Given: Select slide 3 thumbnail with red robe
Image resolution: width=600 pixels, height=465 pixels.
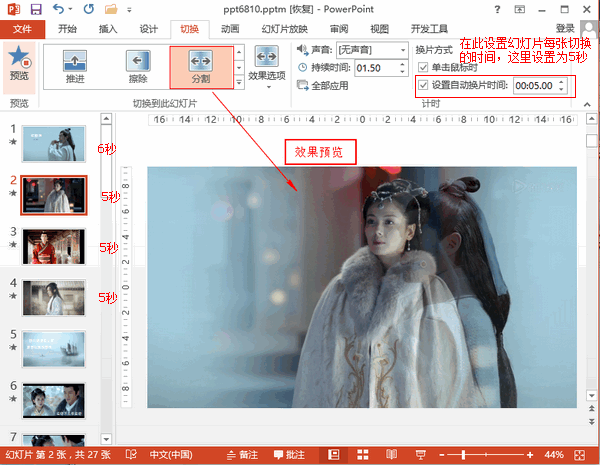Looking at the screenshot, I should (54, 246).
